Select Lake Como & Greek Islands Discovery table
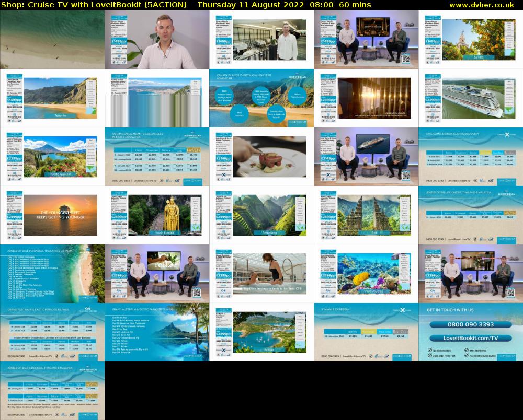Image resolution: width=523 pixels, height=420 pixels. point(471,157)
